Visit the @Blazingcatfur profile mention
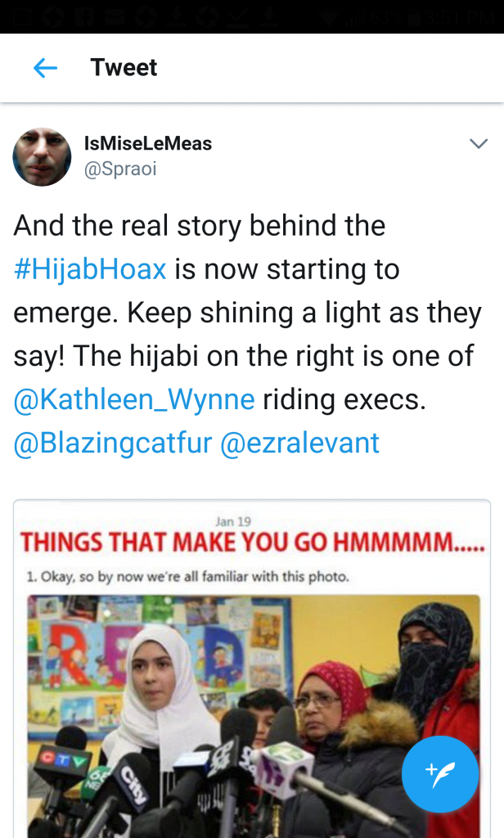Viewport: 504px width, 838px height. pos(113,443)
